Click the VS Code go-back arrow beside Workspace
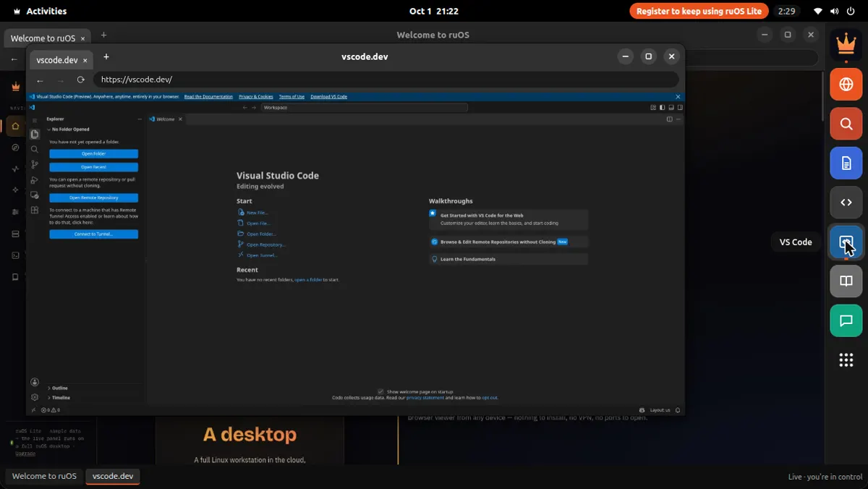868x489 pixels. pos(244,108)
